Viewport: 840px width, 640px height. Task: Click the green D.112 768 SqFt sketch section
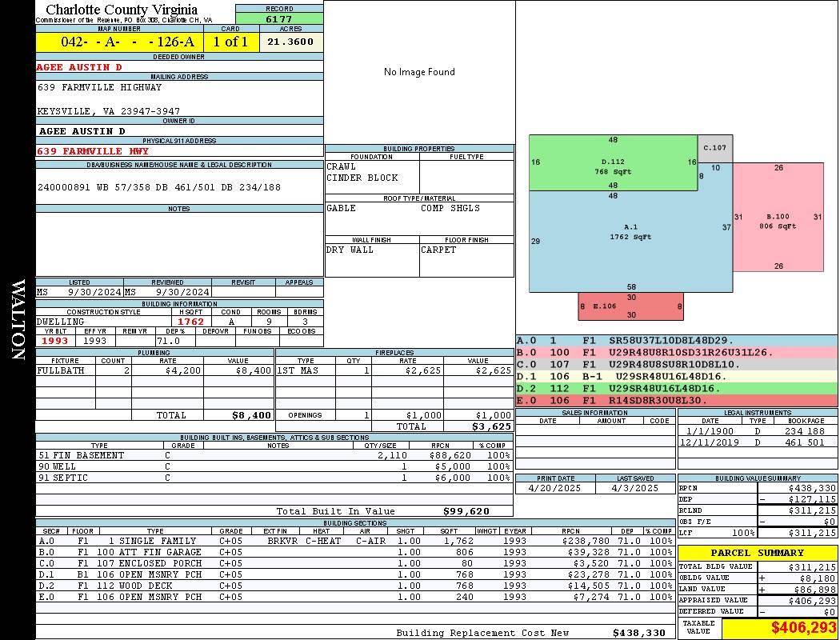pyautogui.click(x=613, y=163)
